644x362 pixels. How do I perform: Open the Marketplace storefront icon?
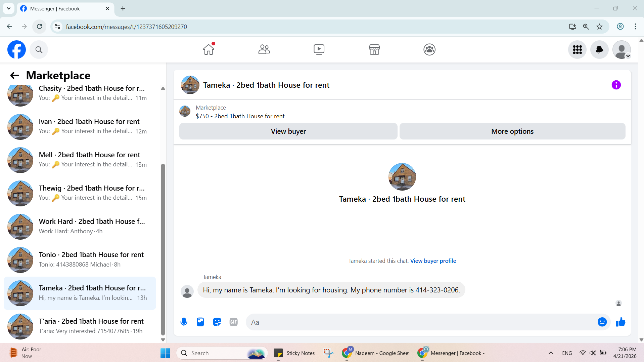[x=374, y=49]
